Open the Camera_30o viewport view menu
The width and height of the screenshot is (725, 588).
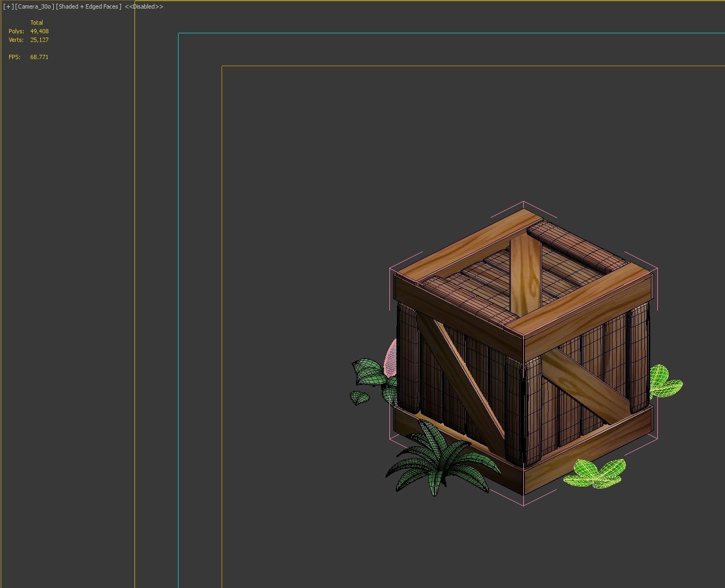point(34,6)
